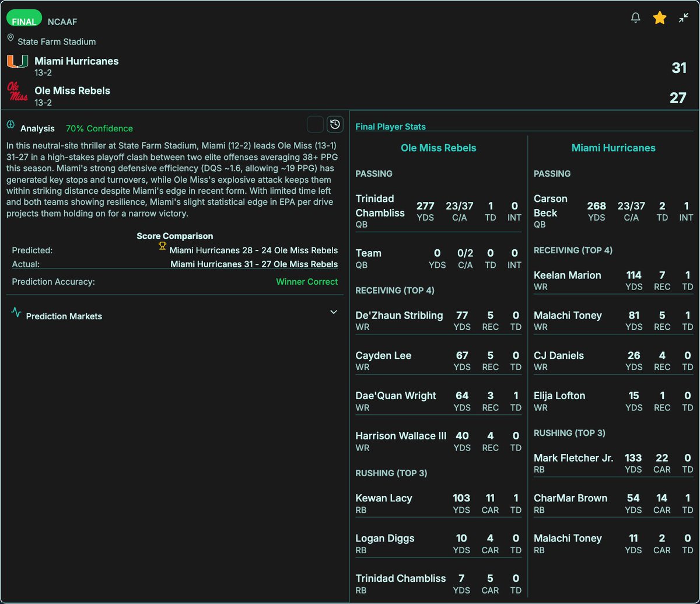Click Team QB passing row

[x=438, y=259]
